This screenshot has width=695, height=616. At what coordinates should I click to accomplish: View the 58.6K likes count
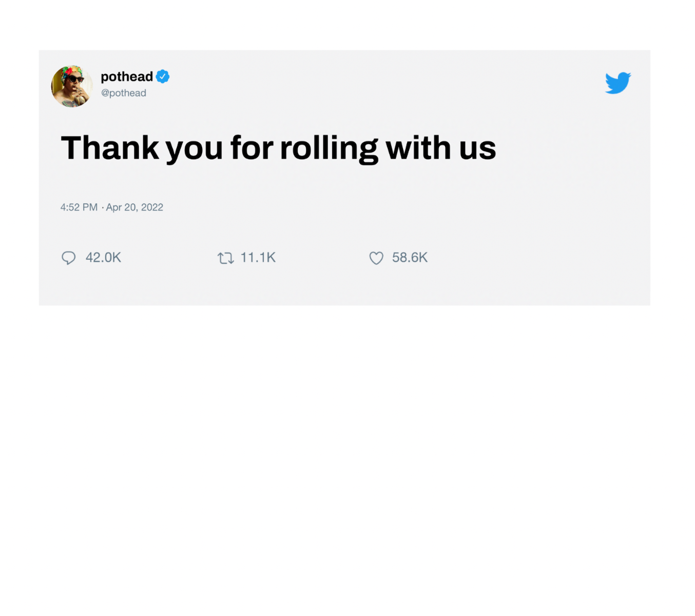(410, 258)
